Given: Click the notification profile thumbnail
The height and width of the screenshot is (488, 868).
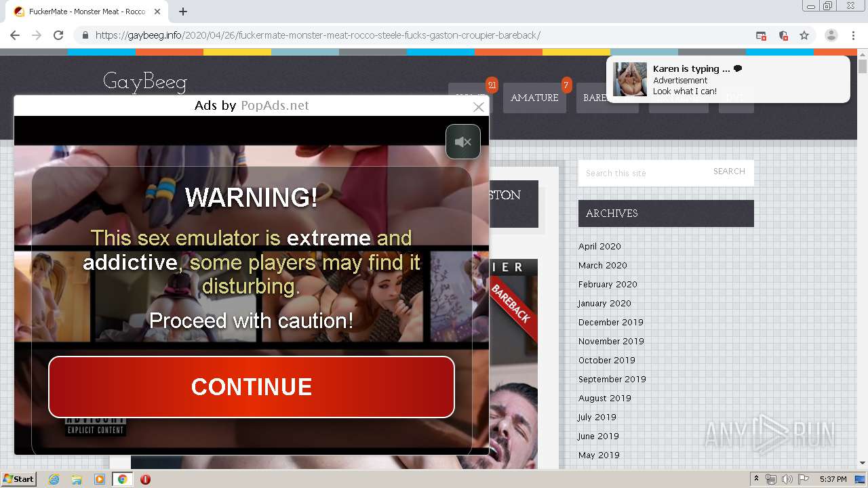Looking at the screenshot, I should tap(630, 79).
